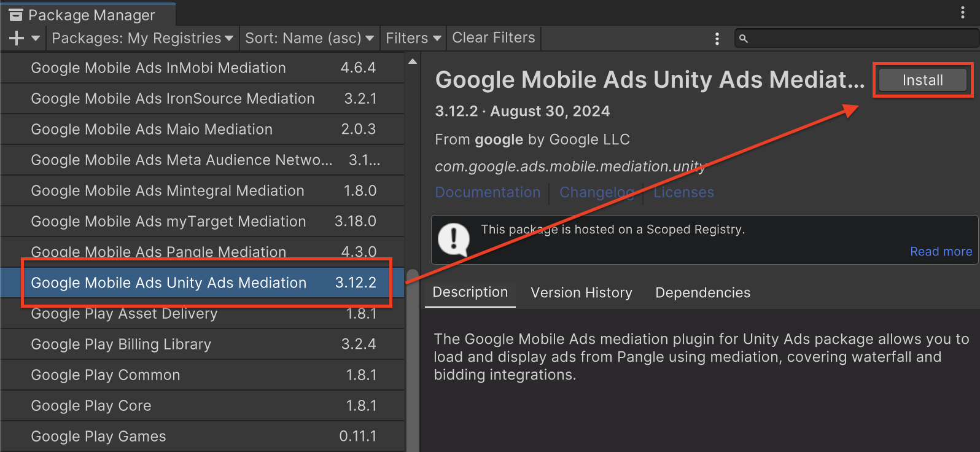Open the toolbar three-dot options menu
The height and width of the screenshot is (452, 980).
tap(717, 39)
